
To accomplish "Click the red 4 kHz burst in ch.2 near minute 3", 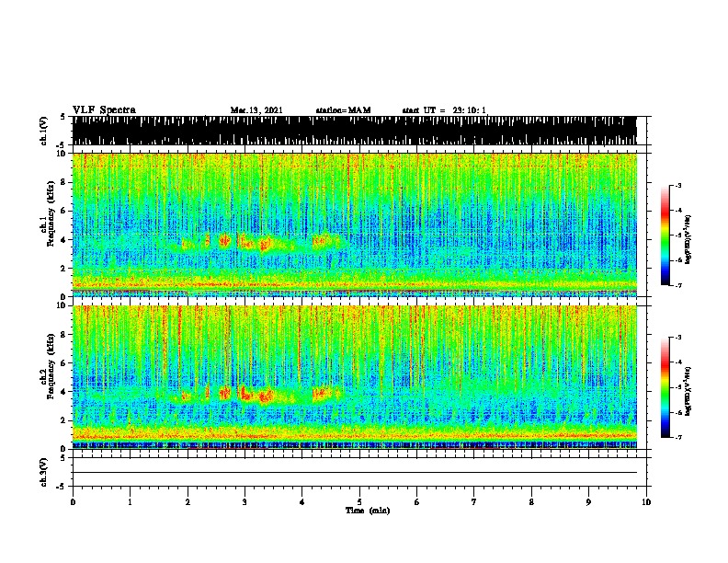I will tap(245, 394).
